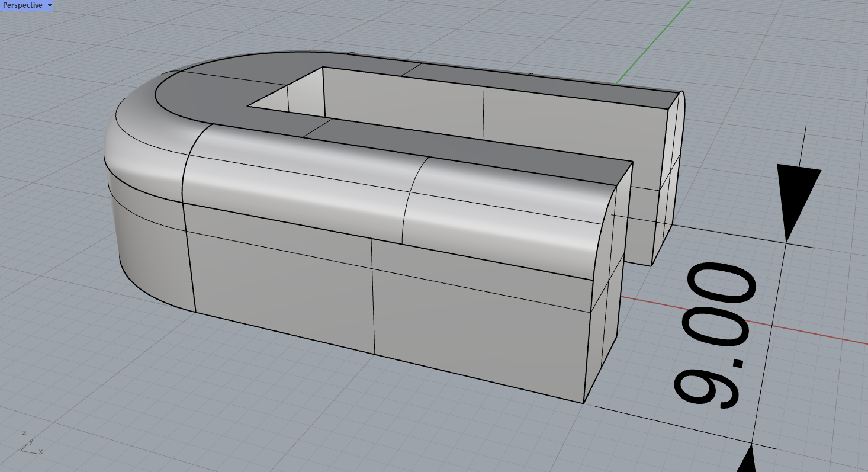Click the world axes icon
This screenshot has height=472, width=868.
(31, 442)
